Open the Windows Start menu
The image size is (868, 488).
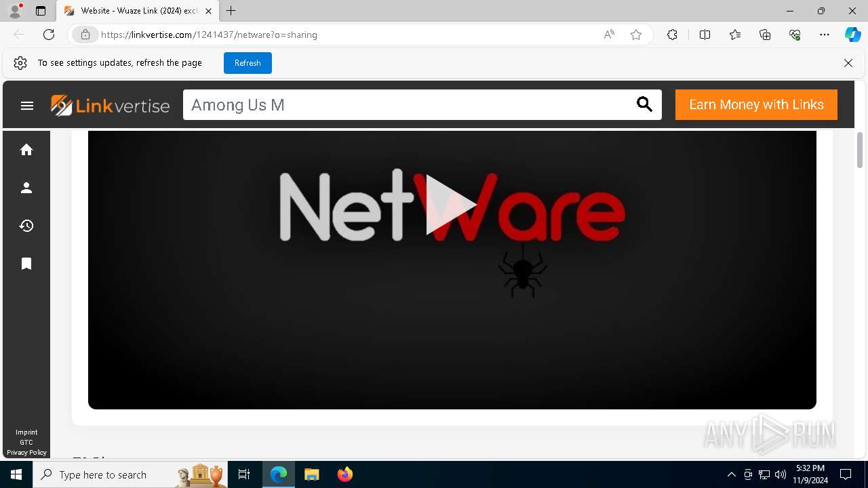(16, 474)
